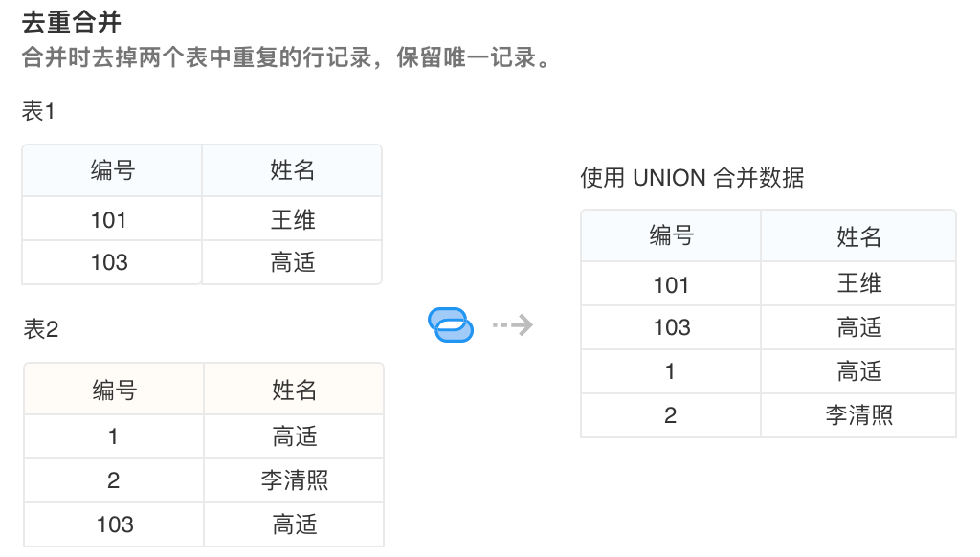Click the 使用 UNION 合并数据 caption

point(692,178)
